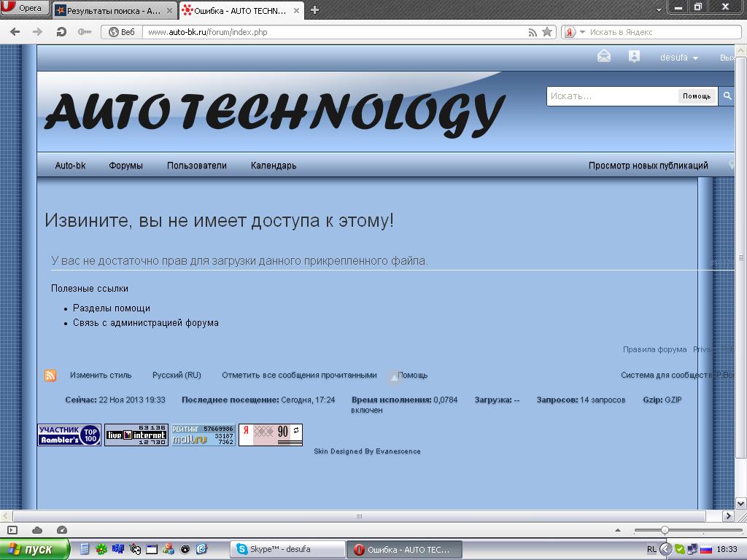Viewport: 747px width, 560px height.
Task: Open the Пользователи page
Action: click(x=197, y=166)
